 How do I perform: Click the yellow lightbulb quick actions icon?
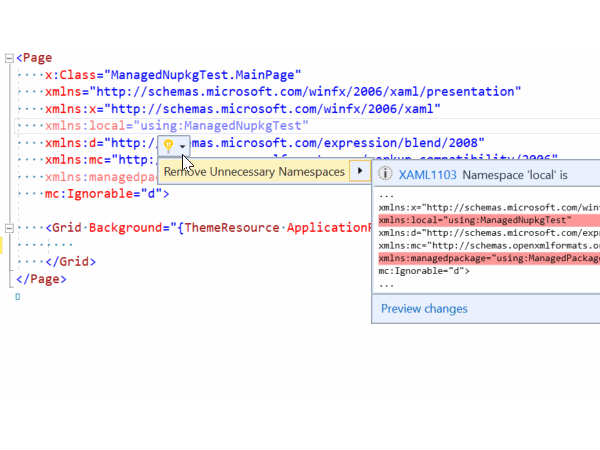click(168, 145)
